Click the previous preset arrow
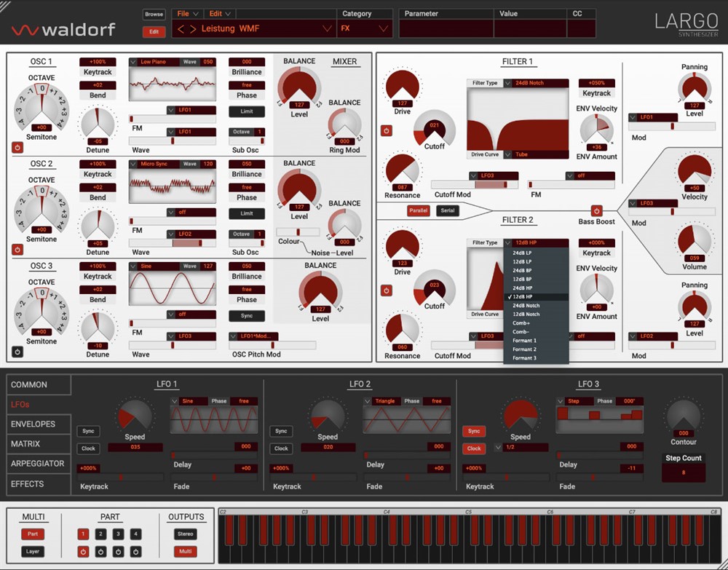Screen dimensions: 728x570 (182, 29)
